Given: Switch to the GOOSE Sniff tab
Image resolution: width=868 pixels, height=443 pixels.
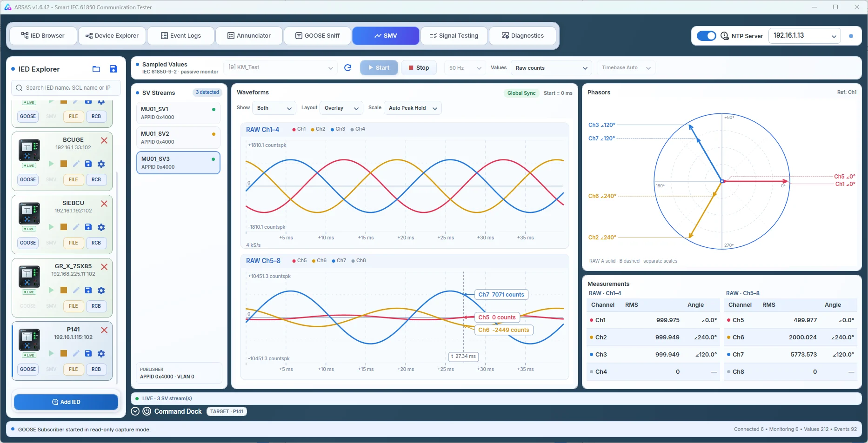Looking at the screenshot, I should pos(317,36).
